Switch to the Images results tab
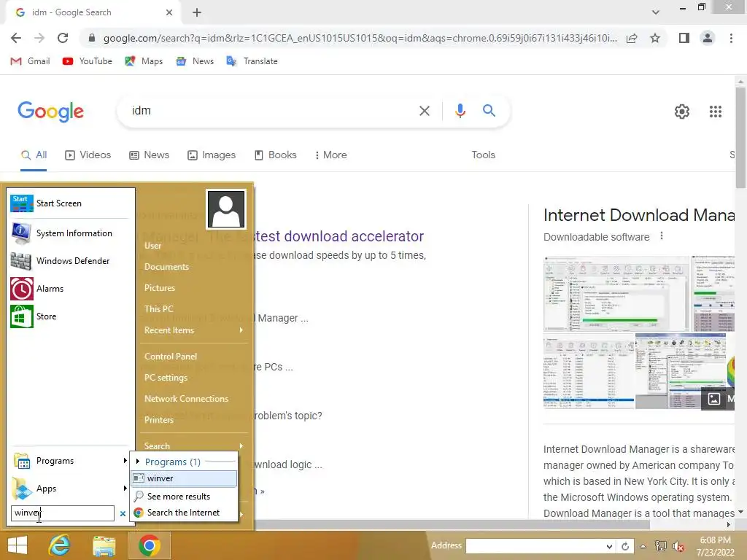The width and height of the screenshot is (747, 560). tap(211, 155)
